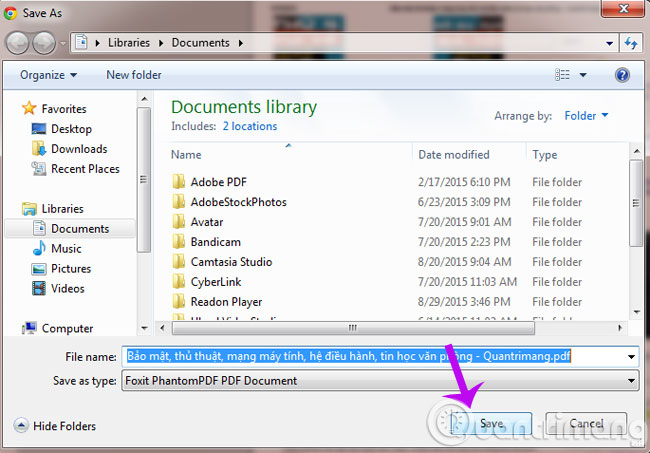Click in the File name input field
This screenshot has width=650, height=453.
pos(373,356)
